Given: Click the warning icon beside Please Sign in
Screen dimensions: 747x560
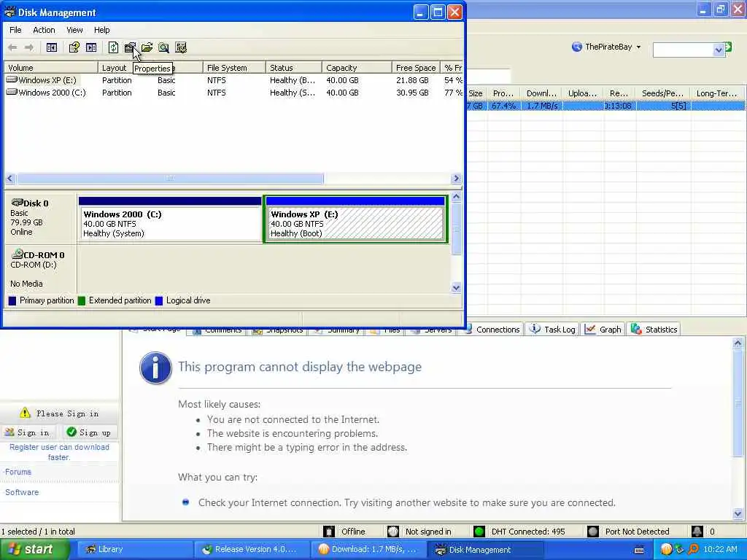Looking at the screenshot, I should (x=25, y=413).
